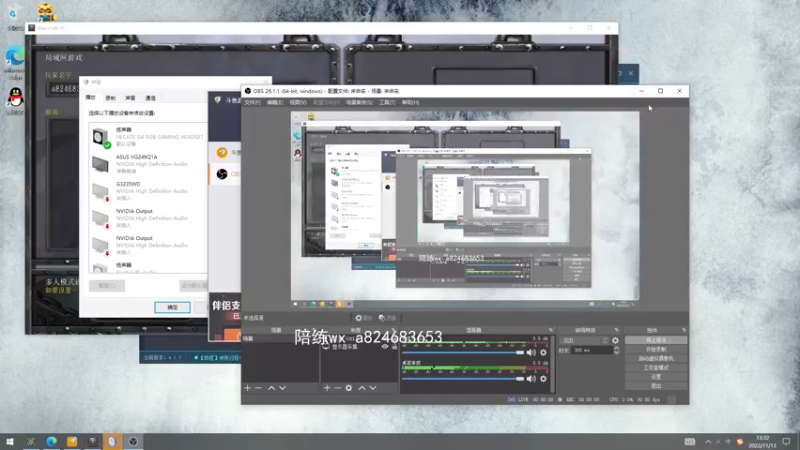Image resolution: width=800 pixels, height=450 pixels.
Task: Click OBS icon on taskbar
Action: click(133, 442)
